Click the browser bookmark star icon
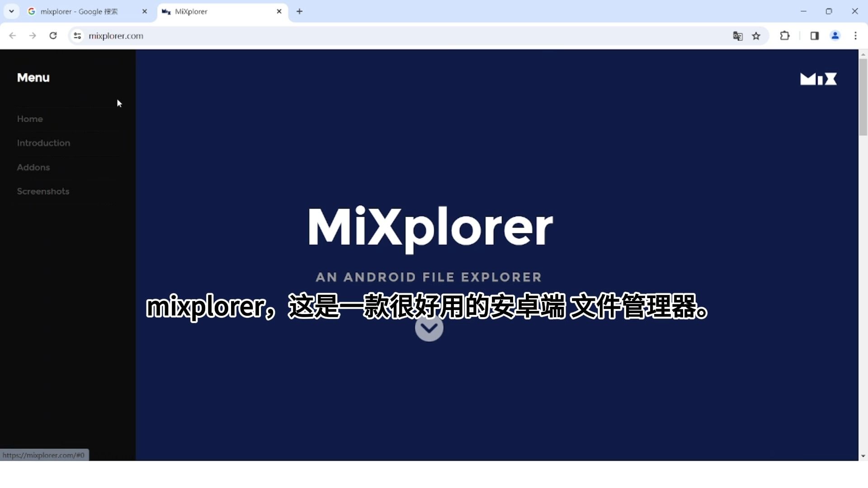 [x=756, y=36]
